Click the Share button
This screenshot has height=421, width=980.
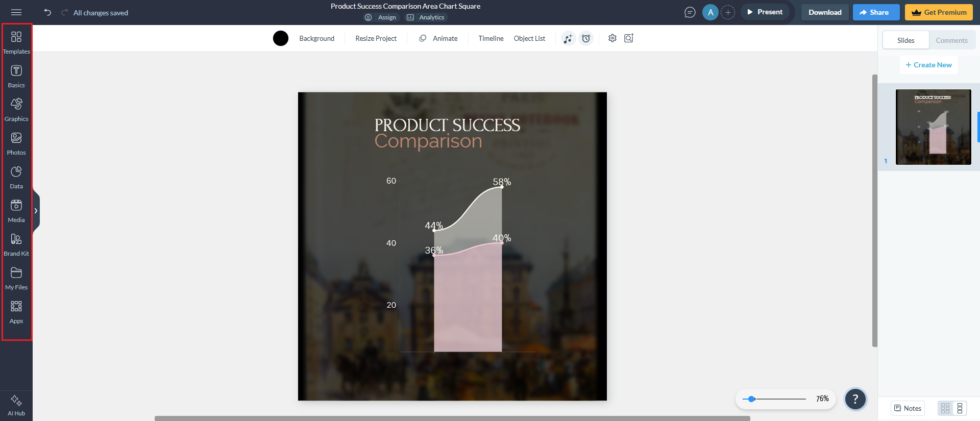[876, 12]
